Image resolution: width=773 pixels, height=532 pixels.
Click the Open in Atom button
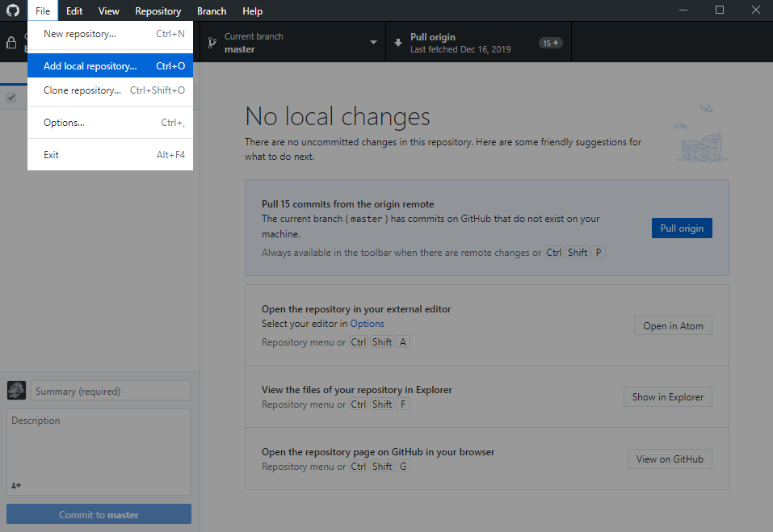tap(673, 325)
